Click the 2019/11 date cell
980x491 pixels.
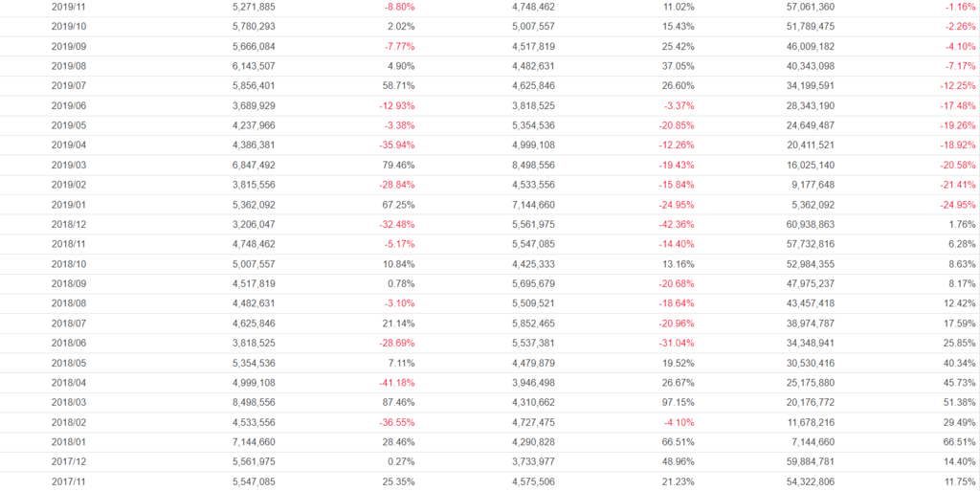coord(66,7)
